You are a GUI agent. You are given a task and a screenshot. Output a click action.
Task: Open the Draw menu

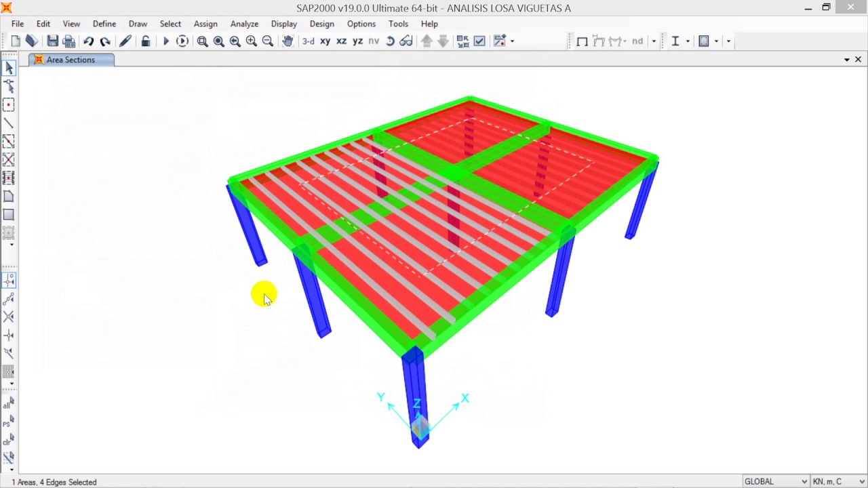pos(138,24)
